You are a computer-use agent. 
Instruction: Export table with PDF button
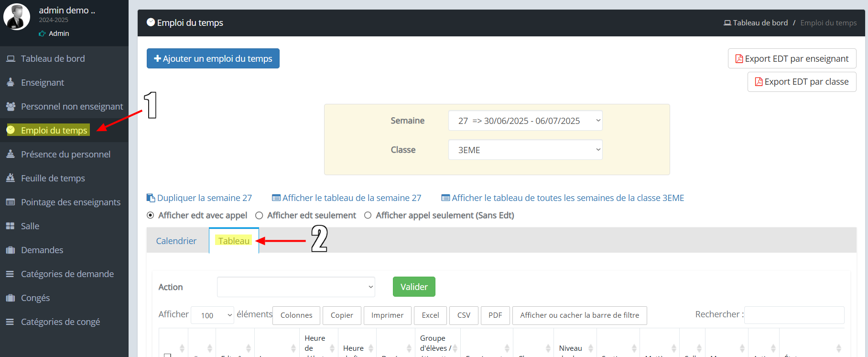pos(495,315)
